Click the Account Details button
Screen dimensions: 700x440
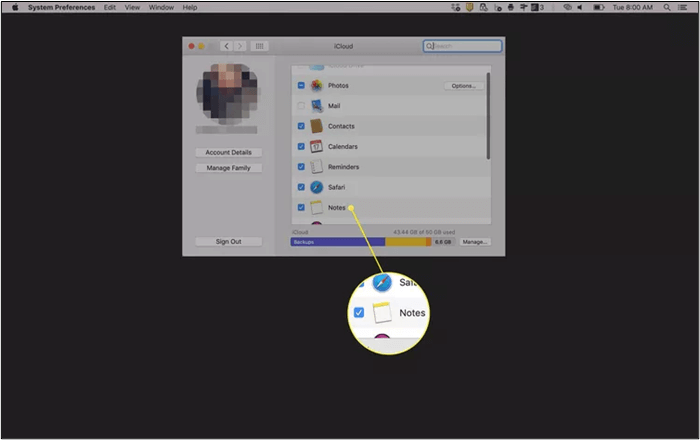point(229,153)
